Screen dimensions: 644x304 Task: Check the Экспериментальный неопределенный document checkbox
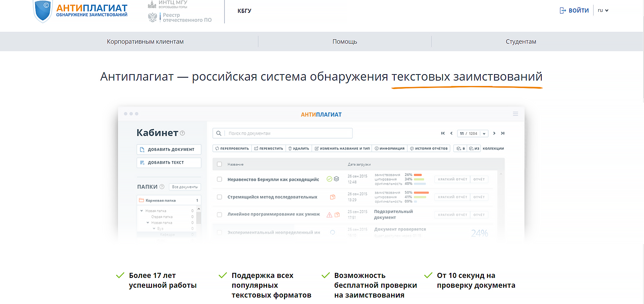coord(219,232)
